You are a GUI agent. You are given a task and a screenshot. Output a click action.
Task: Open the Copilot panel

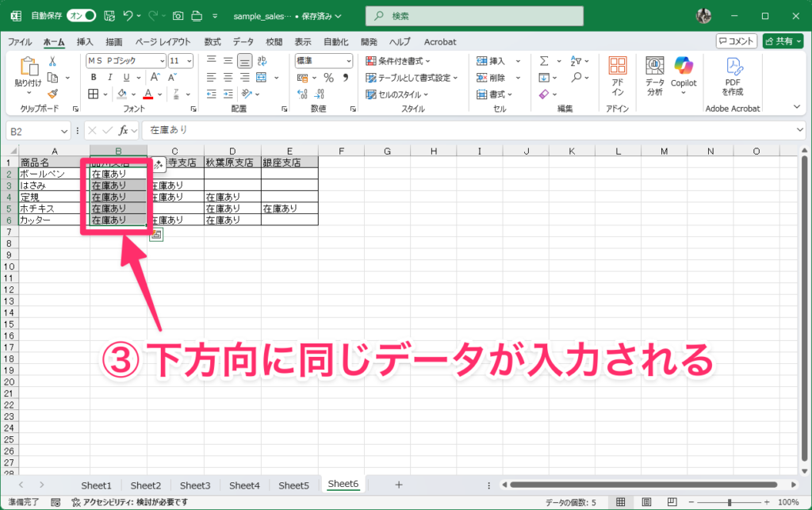click(x=683, y=71)
